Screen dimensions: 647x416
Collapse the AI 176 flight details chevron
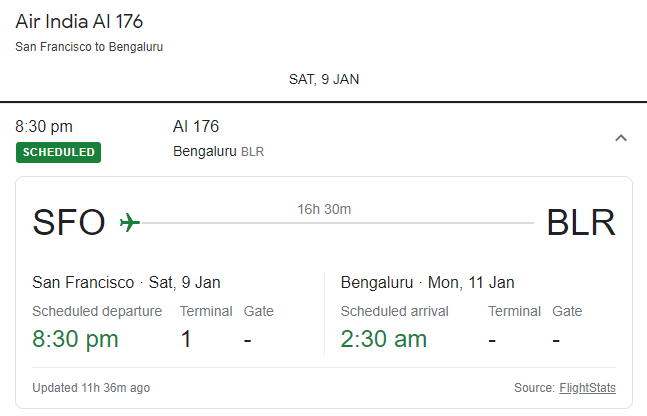point(620,138)
